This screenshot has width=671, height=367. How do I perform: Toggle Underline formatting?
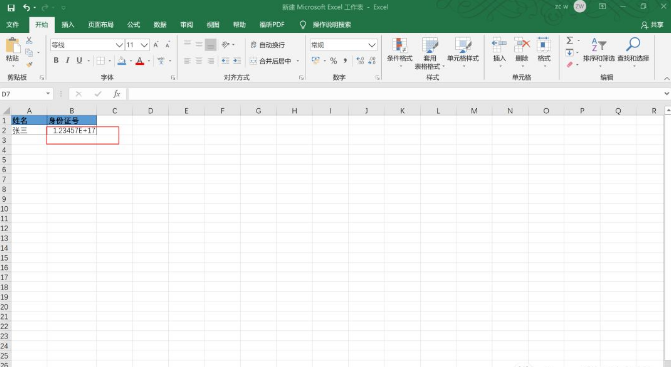[x=79, y=61]
